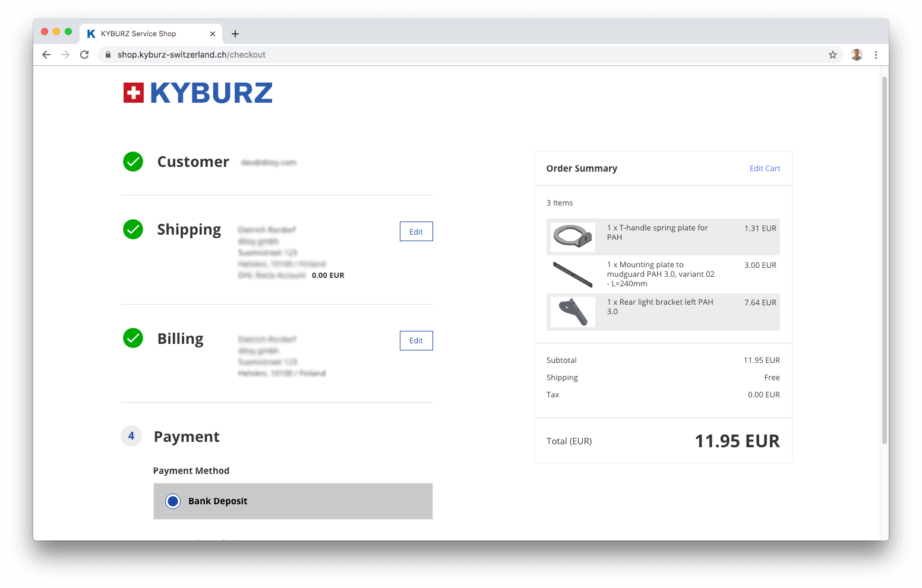This screenshot has width=922, height=588.
Task: Click the page vertical scrollbar
Action: pyautogui.click(x=885, y=261)
